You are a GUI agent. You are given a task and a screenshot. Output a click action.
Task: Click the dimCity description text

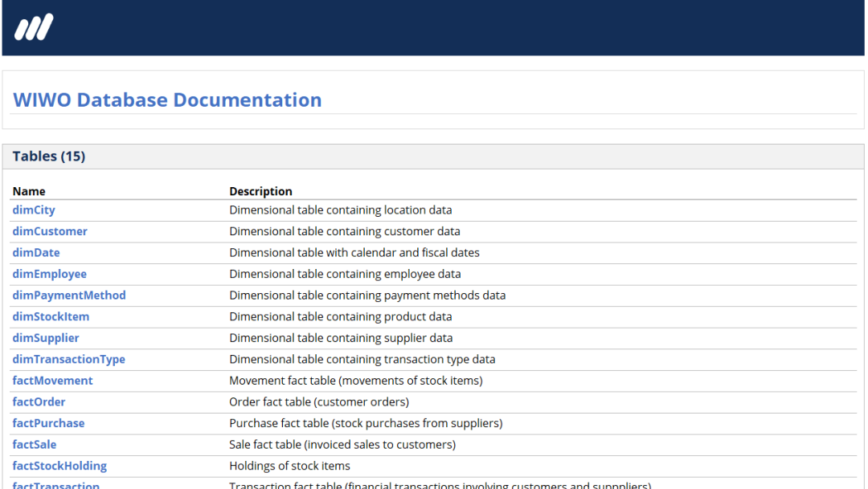tap(340, 210)
